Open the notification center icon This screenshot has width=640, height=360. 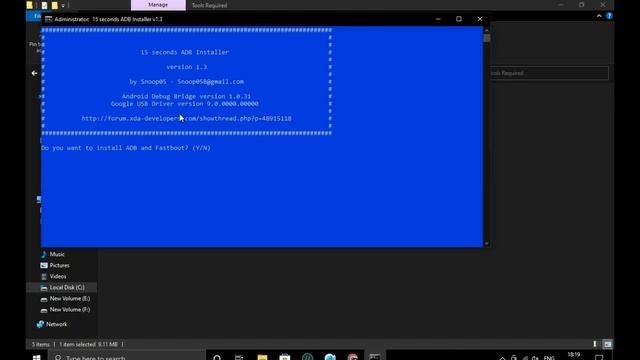click(x=599, y=358)
